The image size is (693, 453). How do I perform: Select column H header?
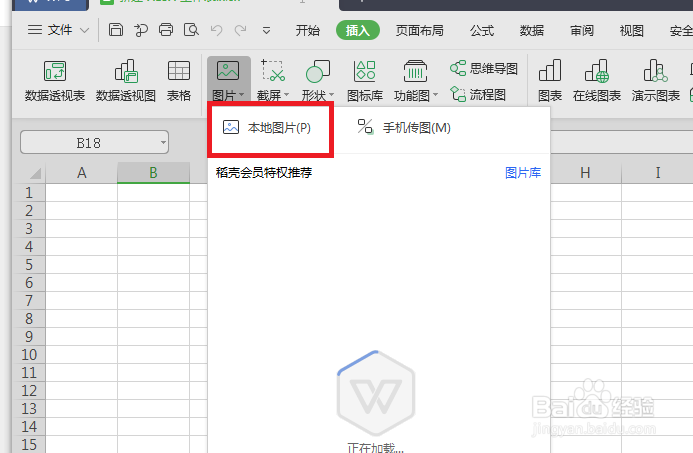click(x=586, y=173)
